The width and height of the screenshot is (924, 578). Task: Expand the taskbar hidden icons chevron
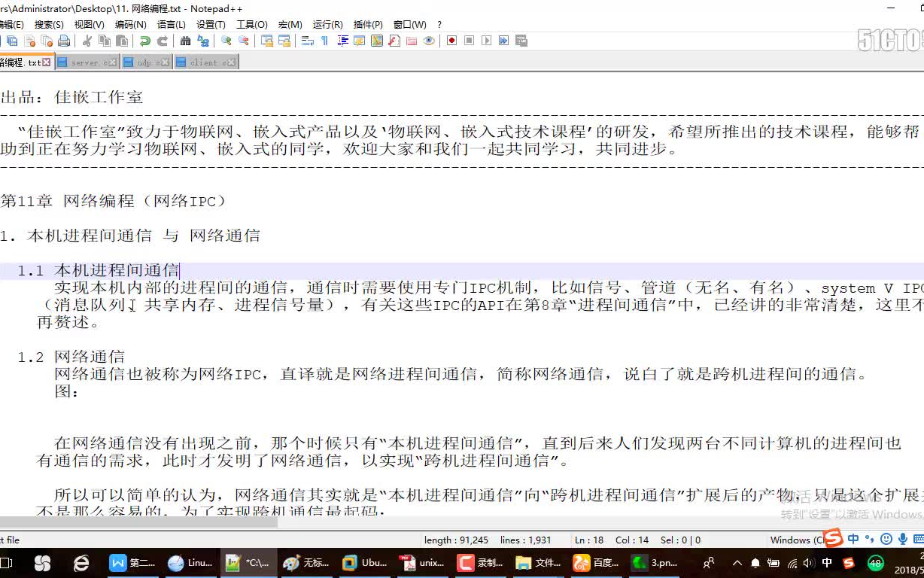tap(736, 563)
